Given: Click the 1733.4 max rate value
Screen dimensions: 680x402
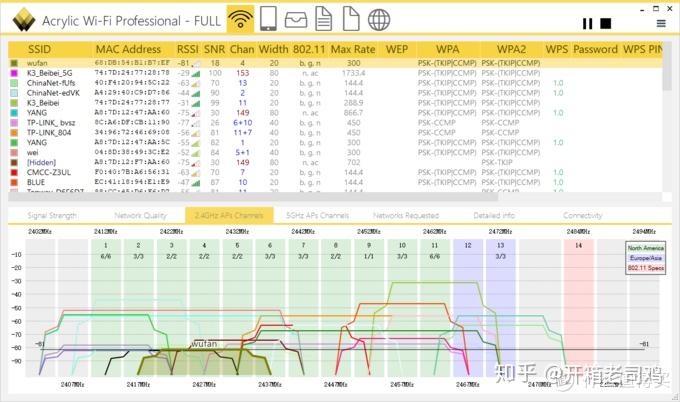Looking at the screenshot, I should (x=353, y=73).
